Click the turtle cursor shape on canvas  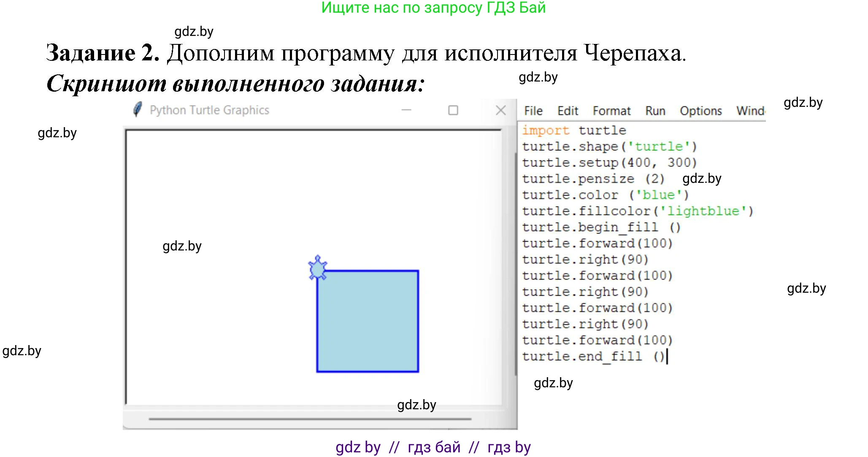pos(317,268)
